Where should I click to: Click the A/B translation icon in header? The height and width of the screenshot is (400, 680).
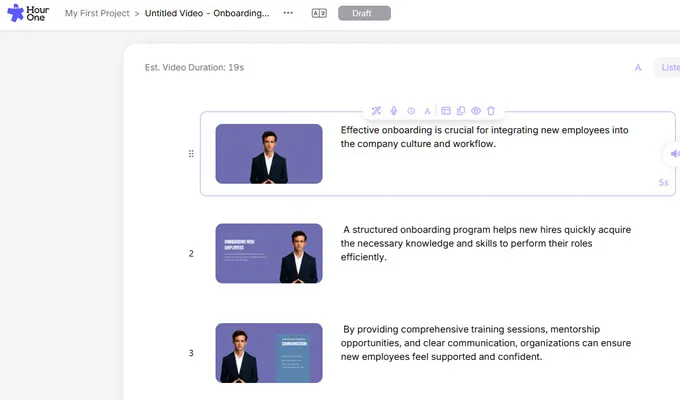click(319, 13)
